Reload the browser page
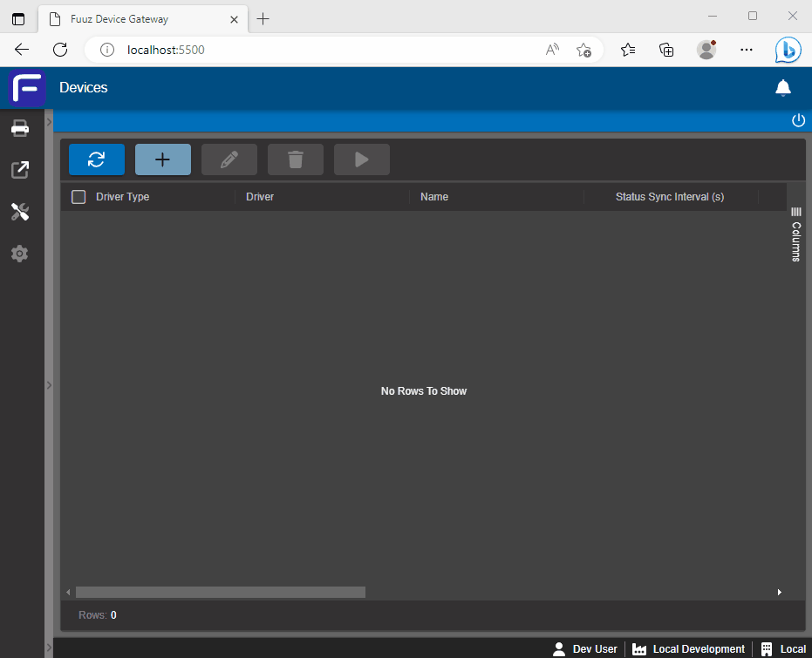This screenshot has width=812, height=658. (60, 50)
